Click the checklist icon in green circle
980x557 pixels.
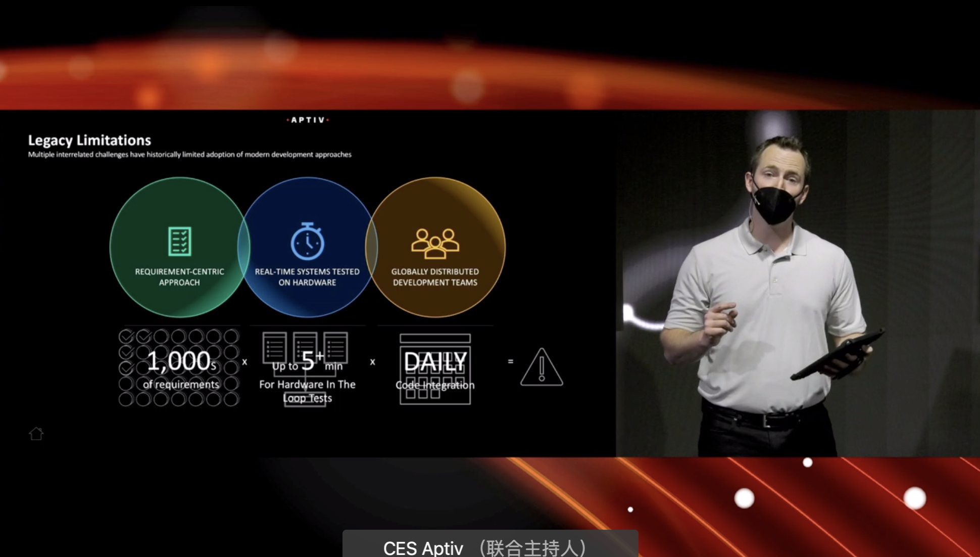179,241
